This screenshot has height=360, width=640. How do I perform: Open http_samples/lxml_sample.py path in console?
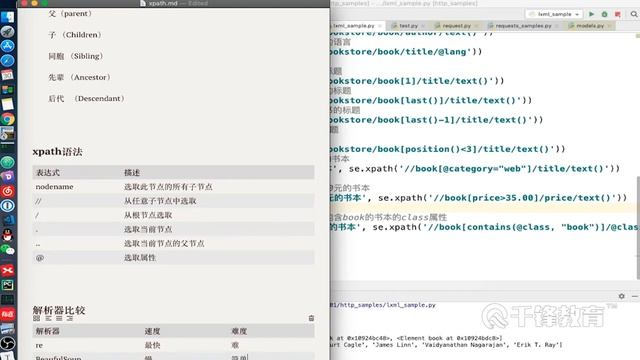(x=383, y=305)
